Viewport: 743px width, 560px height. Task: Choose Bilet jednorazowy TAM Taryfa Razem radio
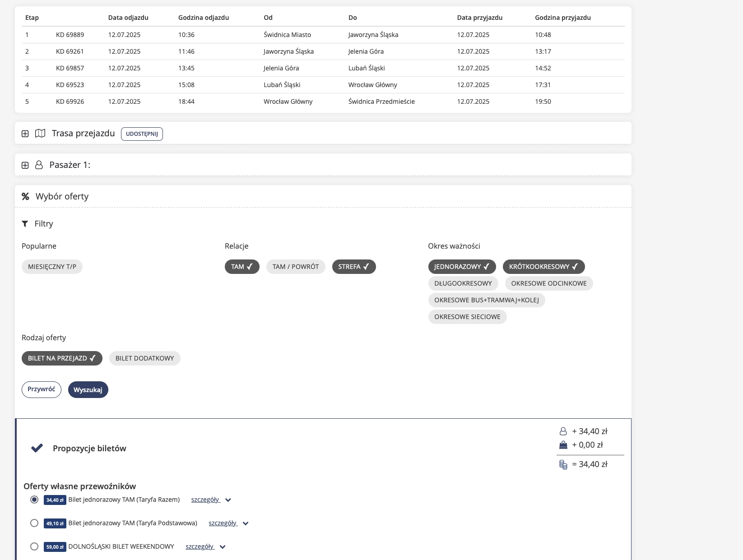pos(34,500)
